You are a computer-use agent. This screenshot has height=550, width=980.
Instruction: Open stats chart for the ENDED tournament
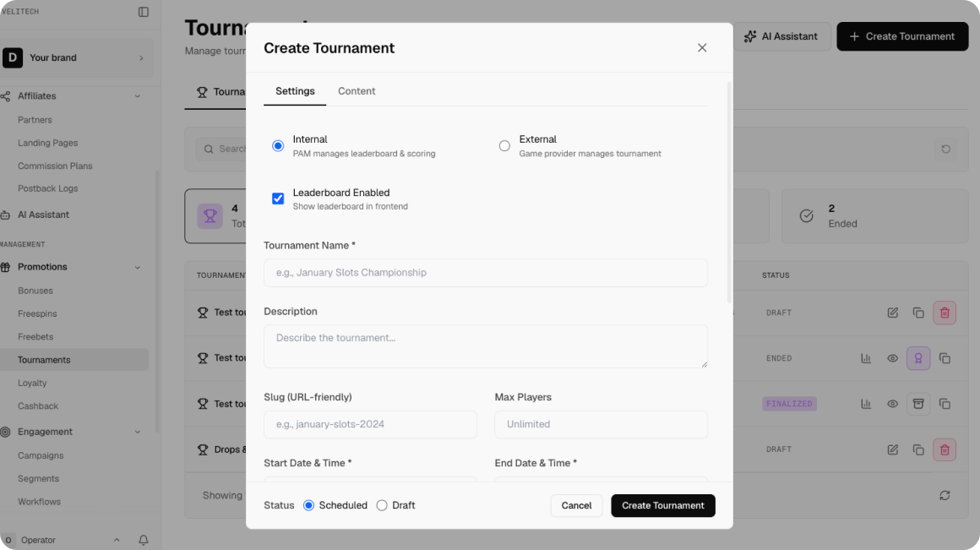tap(866, 358)
